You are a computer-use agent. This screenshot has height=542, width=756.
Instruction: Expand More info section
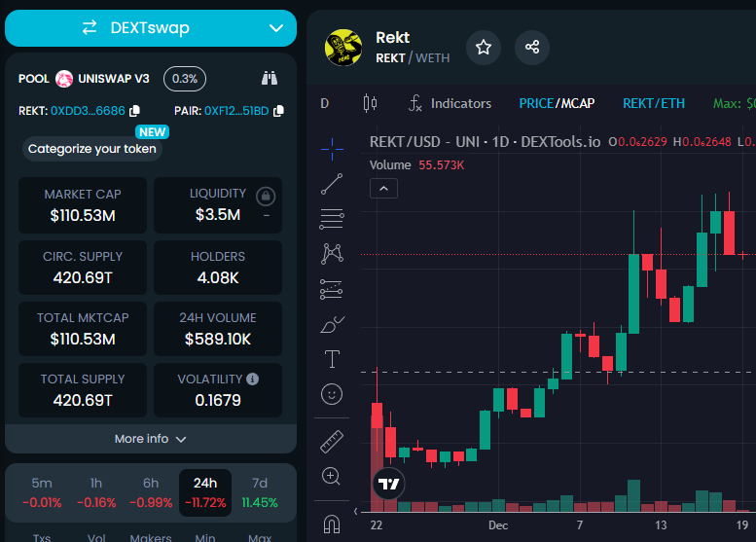coord(151,439)
